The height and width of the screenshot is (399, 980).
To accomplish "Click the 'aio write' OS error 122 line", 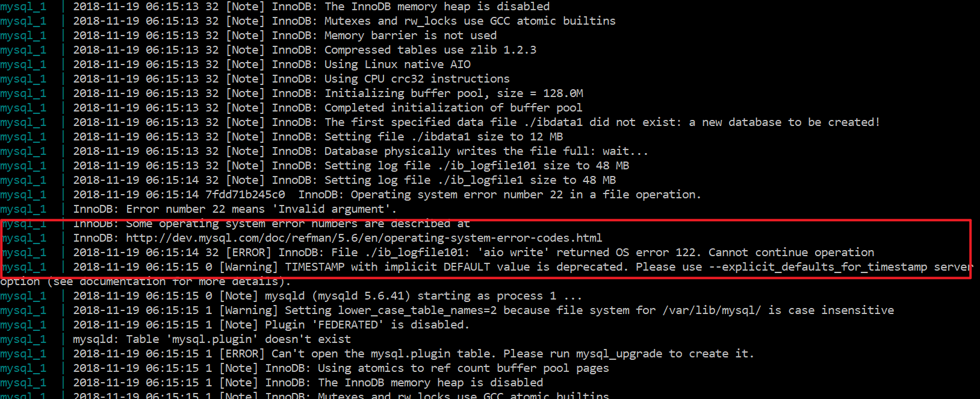I will (x=473, y=253).
